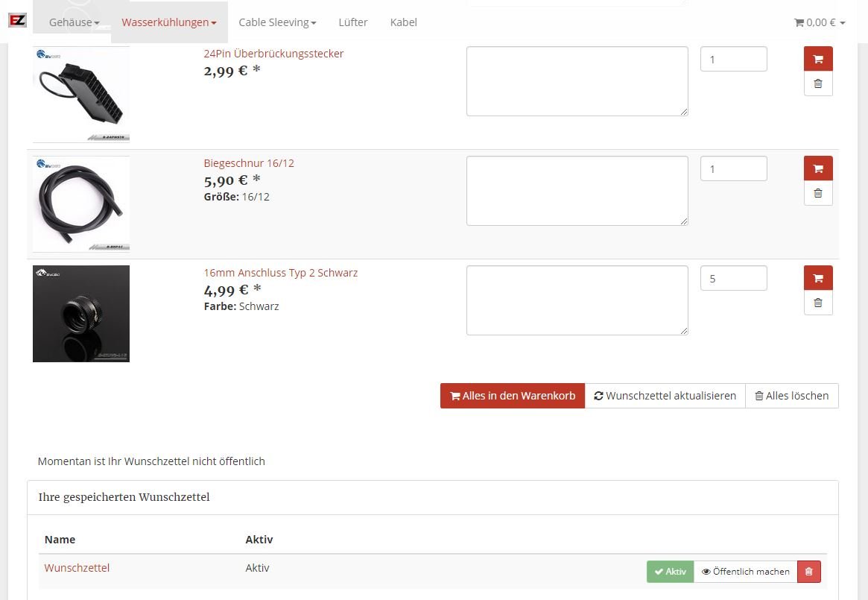Screen dimensions: 868x600
Task: Add Biegeschnur 16/12 to cart
Action: click(x=818, y=168)
